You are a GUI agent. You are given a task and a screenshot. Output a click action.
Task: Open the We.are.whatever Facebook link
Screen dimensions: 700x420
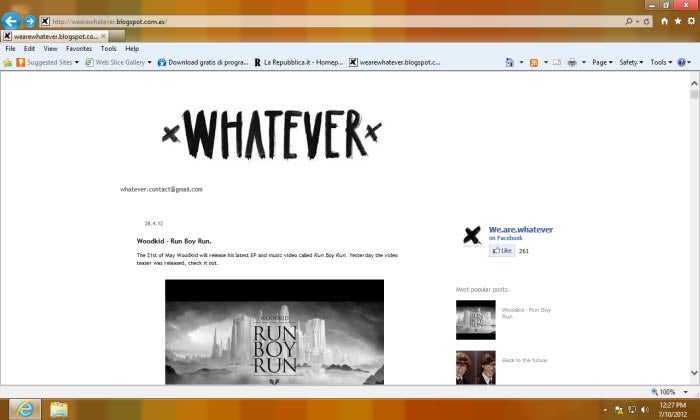click(x=520, y=230)
